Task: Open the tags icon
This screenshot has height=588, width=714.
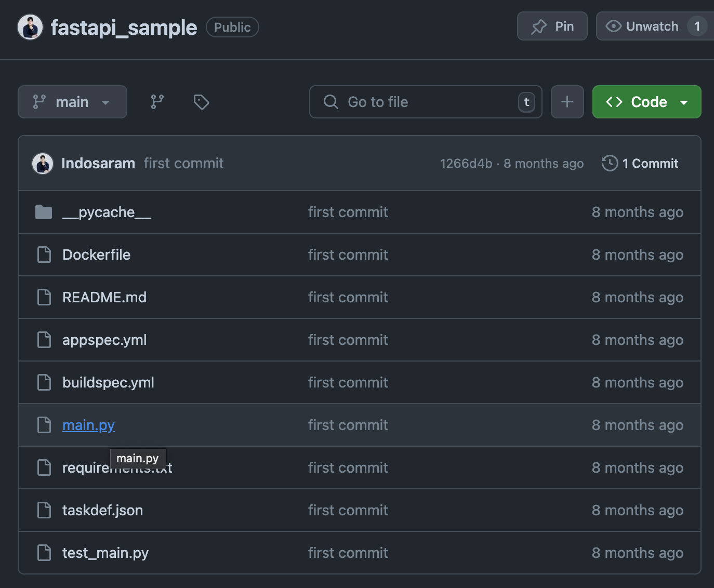Action: 201,102
